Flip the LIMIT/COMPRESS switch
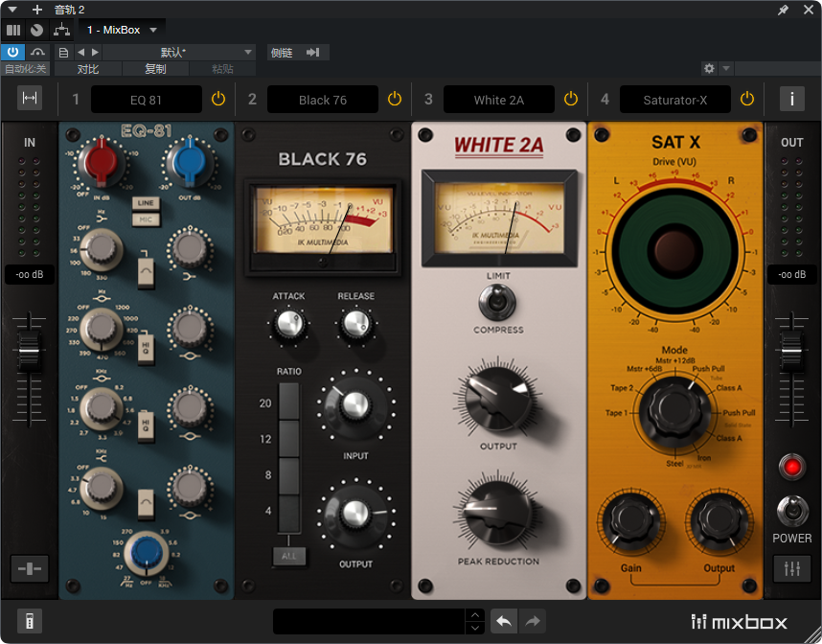 click(x=497, y=303)
